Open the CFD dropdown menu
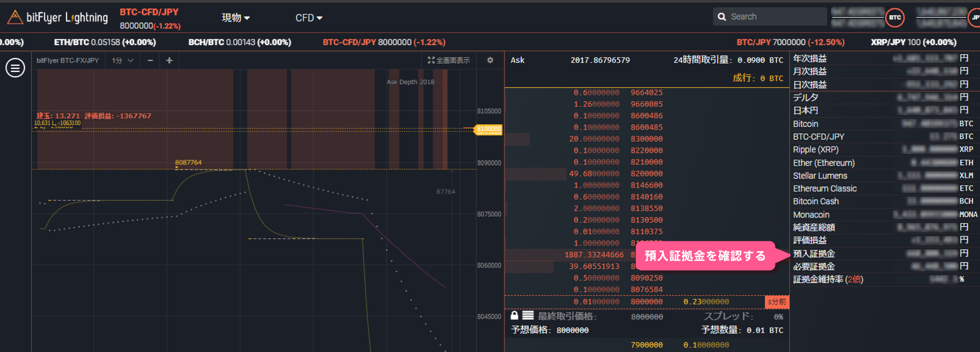Image resolution: width=980 pixels, height=352 pixels. click(x=309, y=18)
